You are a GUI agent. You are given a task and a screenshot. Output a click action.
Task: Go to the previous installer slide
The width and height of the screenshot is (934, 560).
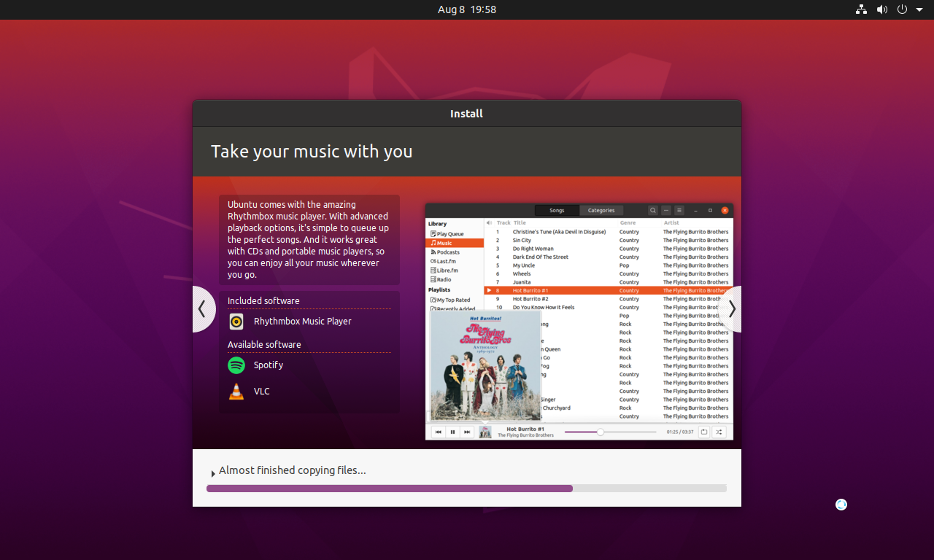(x=203, y=309)
